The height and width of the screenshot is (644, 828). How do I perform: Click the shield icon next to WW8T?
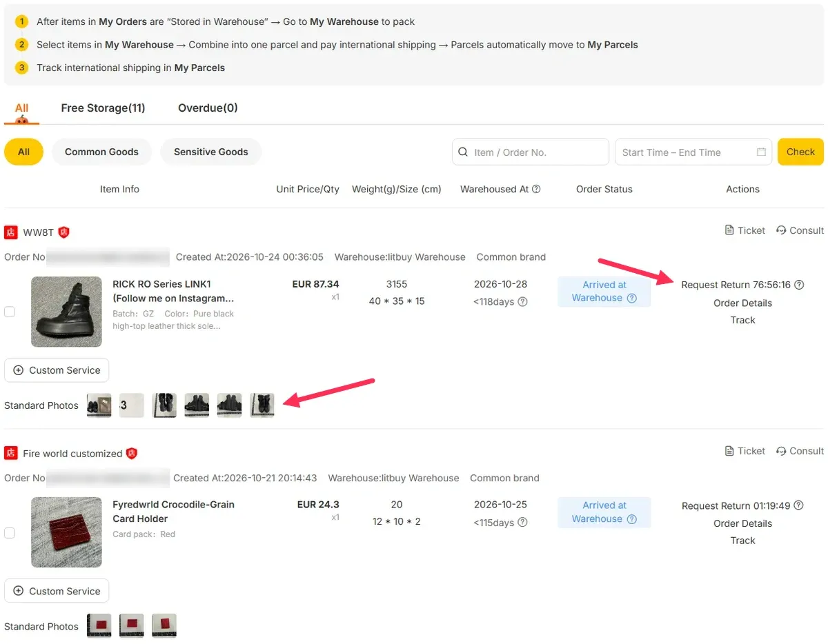(x=63, y=232)
